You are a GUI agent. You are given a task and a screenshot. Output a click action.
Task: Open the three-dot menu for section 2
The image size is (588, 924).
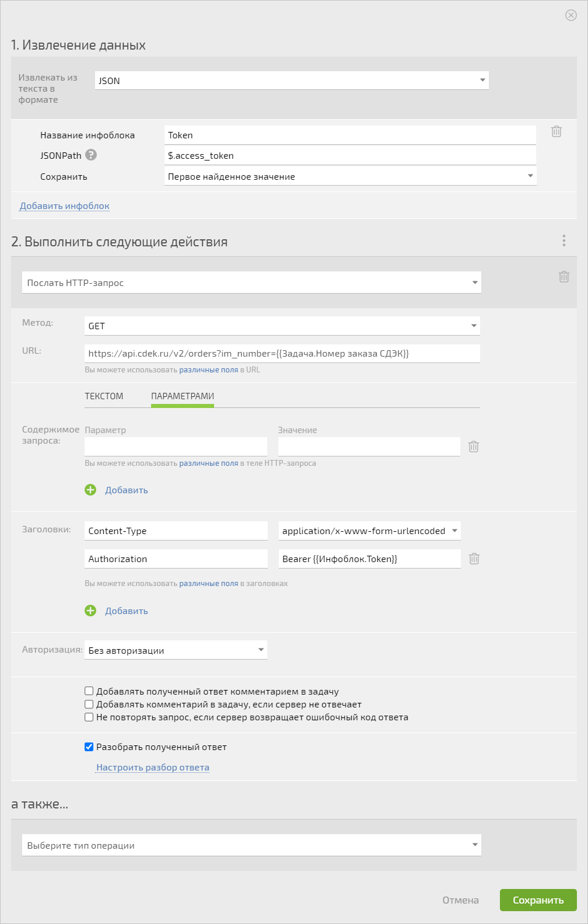(563, 240)
